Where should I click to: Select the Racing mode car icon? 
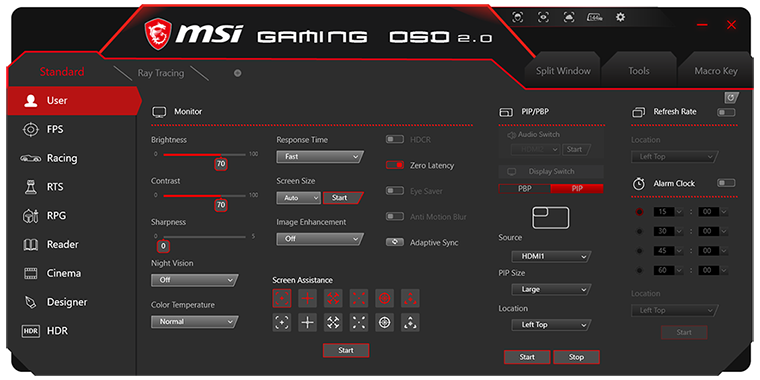(31, 158)
